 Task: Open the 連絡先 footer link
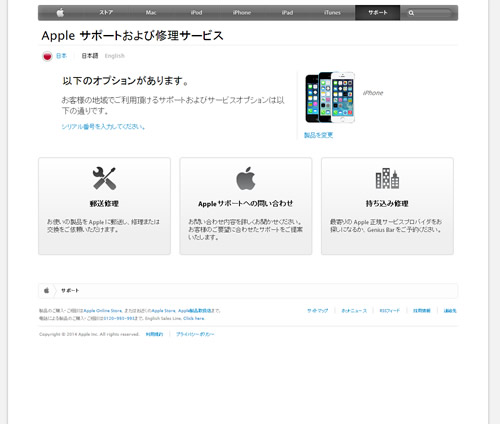click(x=450, y=311)
